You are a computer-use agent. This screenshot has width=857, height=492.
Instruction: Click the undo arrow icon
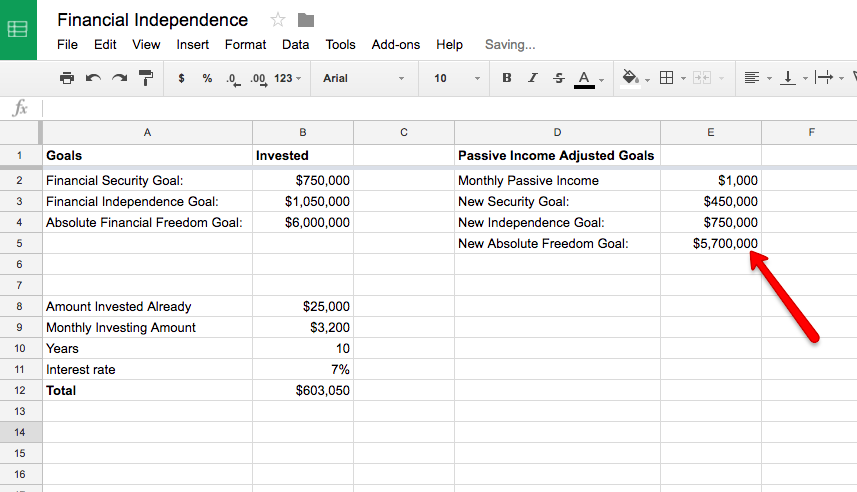[x=93, y=78]
